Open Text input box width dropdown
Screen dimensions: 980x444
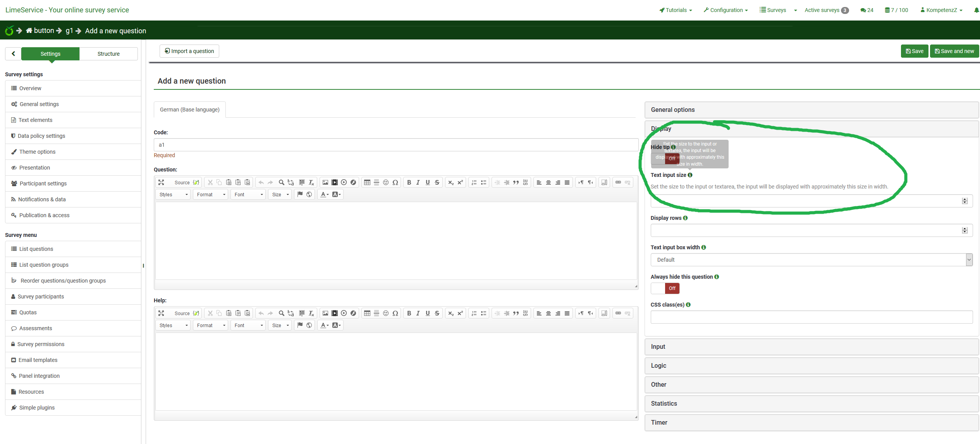[812, 260]
